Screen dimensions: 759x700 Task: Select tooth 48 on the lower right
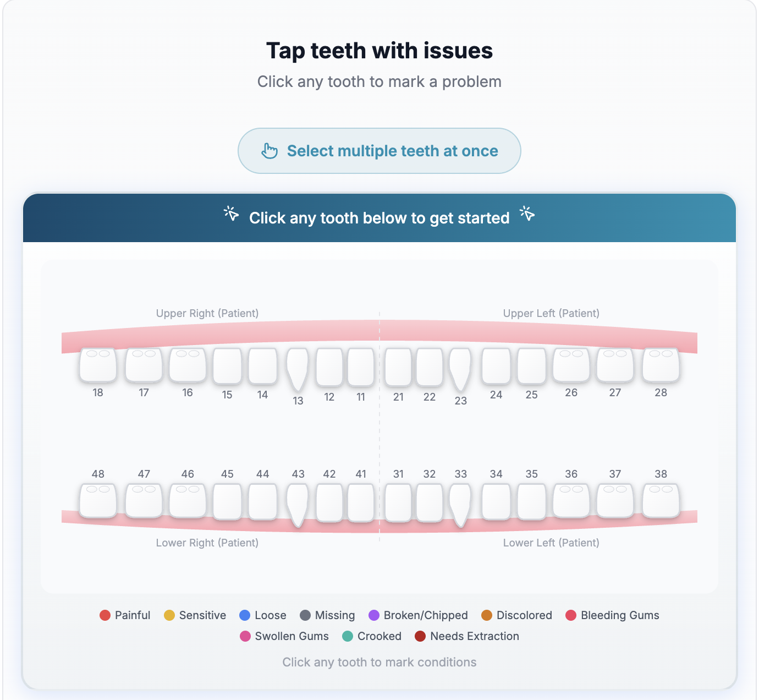(98, 501)
